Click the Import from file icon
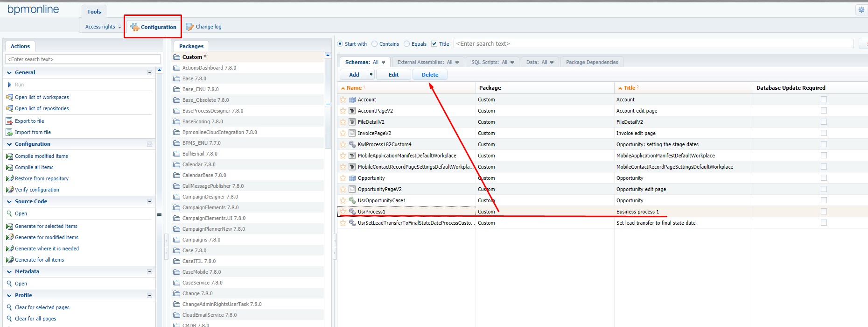868x327 pixels. click(x=9, y=132)
